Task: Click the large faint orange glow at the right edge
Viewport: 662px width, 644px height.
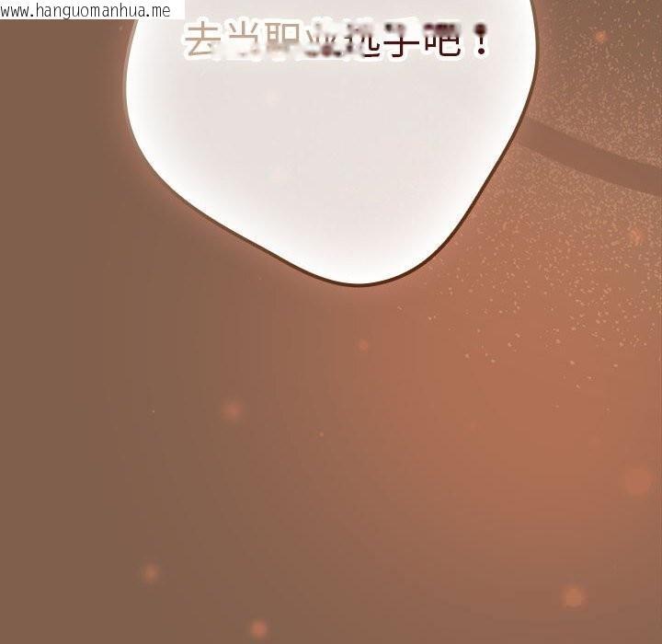Action: (x=637, y=479)
